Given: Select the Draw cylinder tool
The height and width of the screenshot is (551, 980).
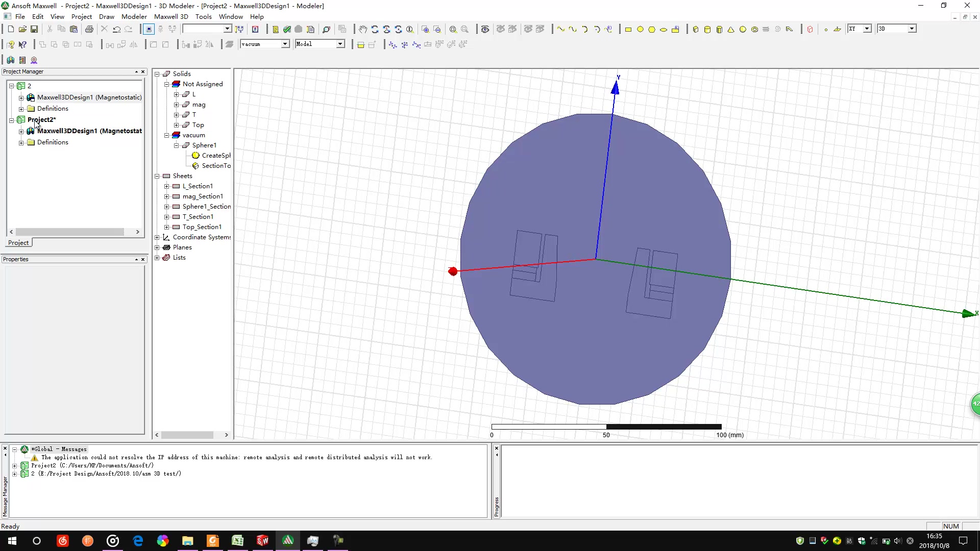Looking at the screenshot, I should coord(707,30).
